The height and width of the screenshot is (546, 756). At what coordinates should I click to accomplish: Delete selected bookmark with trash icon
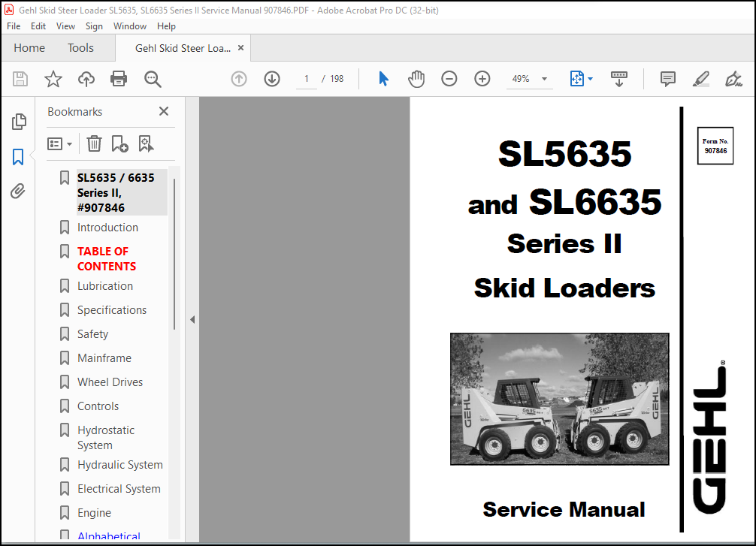pos(94,143)
